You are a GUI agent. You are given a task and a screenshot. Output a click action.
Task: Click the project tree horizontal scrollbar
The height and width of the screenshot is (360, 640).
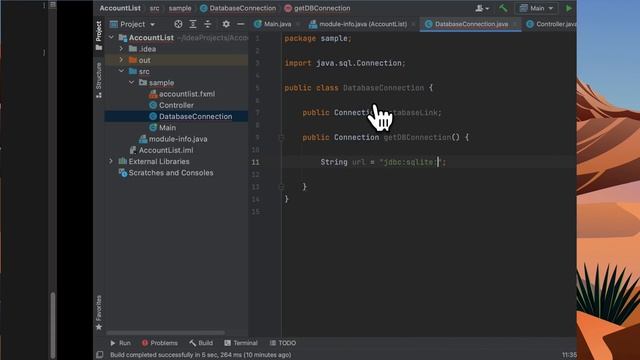point(165,333)
